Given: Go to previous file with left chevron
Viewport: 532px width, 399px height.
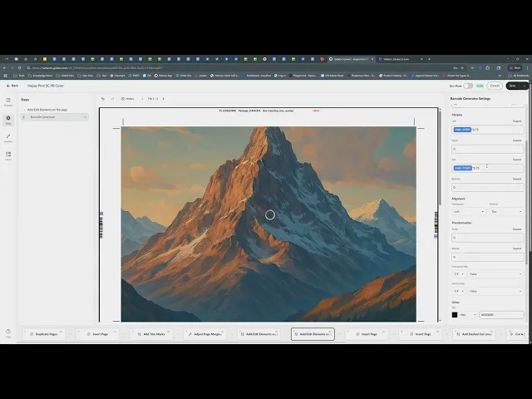Looking at the screenshot, I should click(x=142, y=99).
